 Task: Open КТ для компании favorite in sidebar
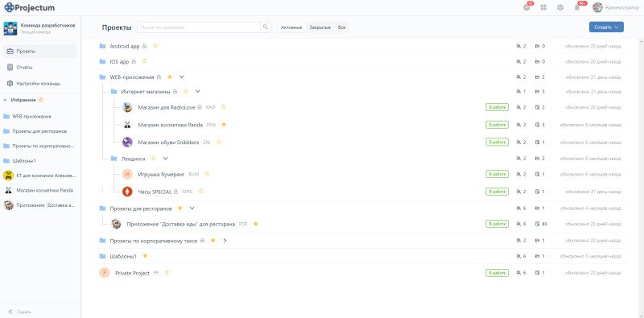(39, 176)
